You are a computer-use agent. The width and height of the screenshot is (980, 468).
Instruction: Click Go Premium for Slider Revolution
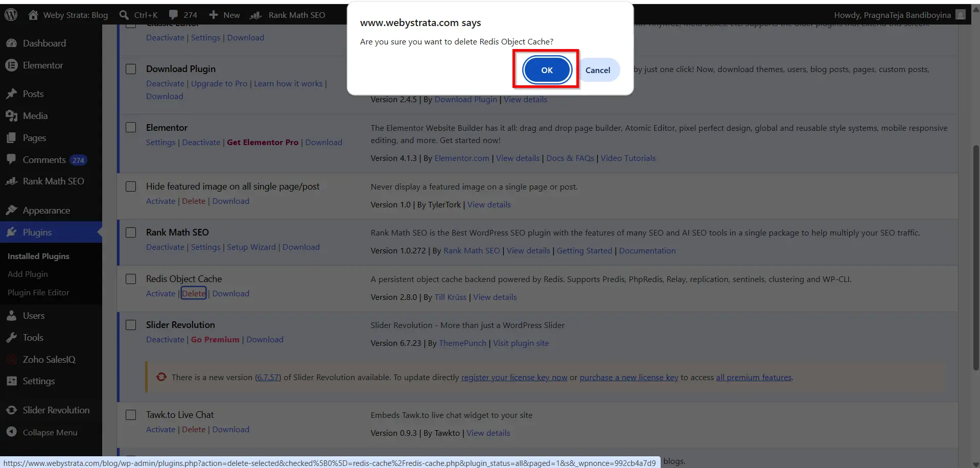click(215, 340)
